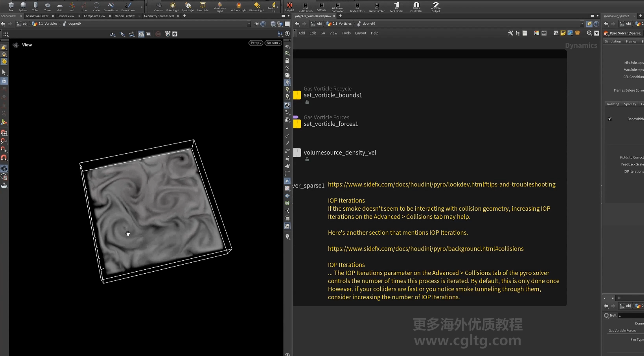Open the background.html#collisions link
Screen dimensions: 644x356
pyautogui.click(x=426, y=249)
